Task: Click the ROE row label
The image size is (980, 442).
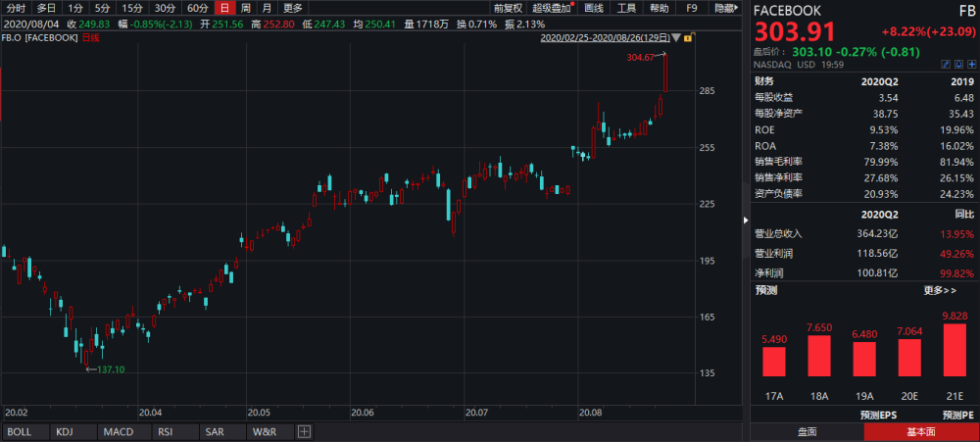Action: click(763, 130)
